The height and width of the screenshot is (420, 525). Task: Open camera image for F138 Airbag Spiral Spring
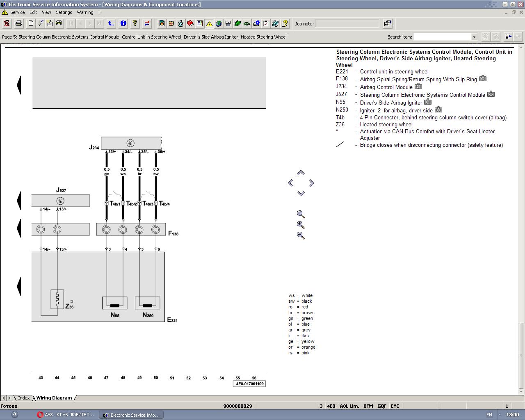point(482,79)
